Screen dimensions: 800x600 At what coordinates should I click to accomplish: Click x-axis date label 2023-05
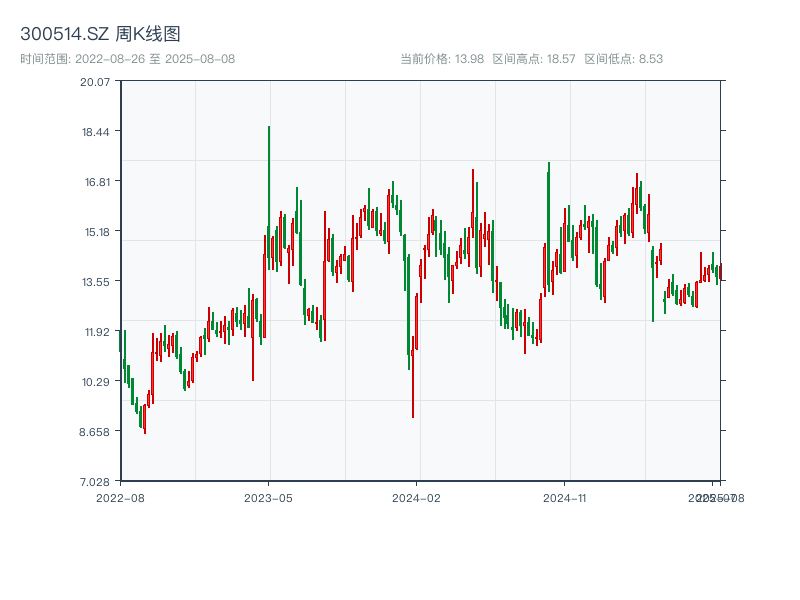268,498
